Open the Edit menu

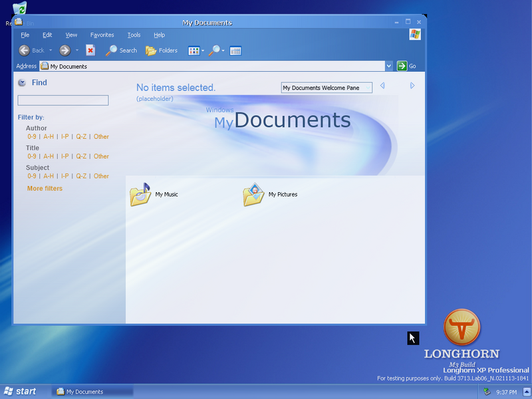click(x=47, y=35)
